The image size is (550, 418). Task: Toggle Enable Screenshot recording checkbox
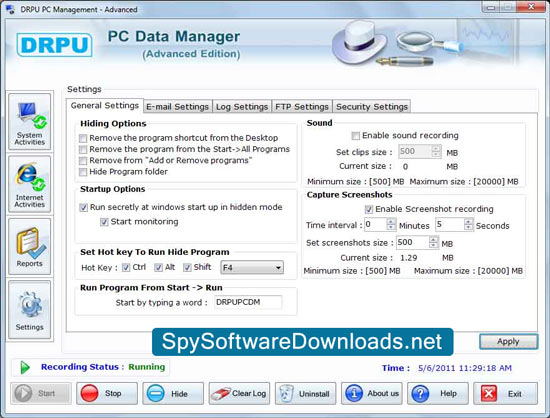pos(369,209)
